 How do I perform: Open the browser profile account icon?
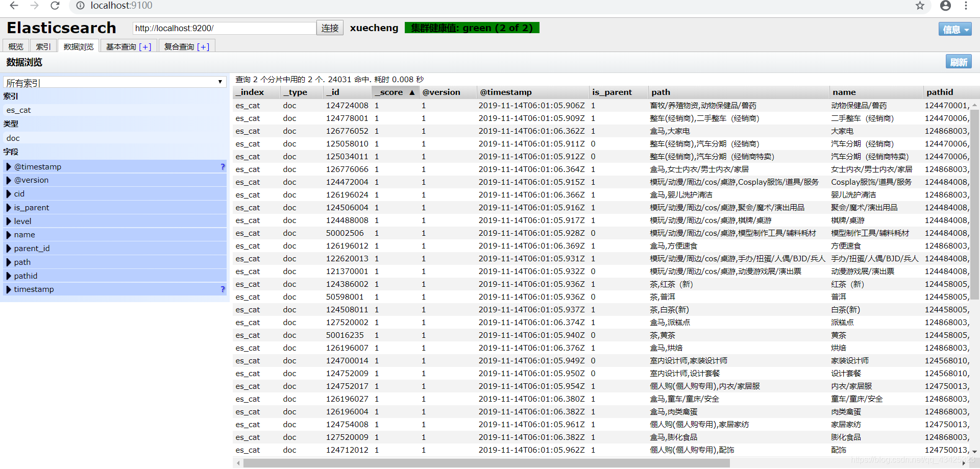click(945, 6)
